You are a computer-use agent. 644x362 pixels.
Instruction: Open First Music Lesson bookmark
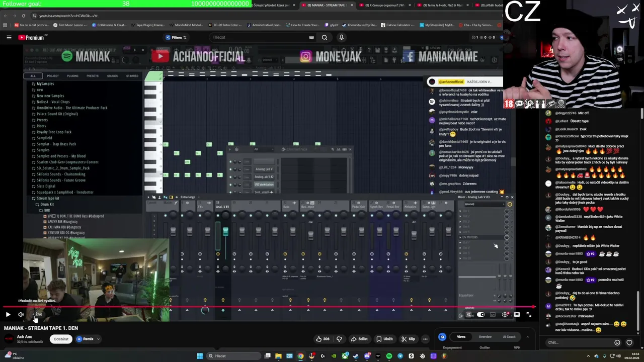[x=71, y=25]
